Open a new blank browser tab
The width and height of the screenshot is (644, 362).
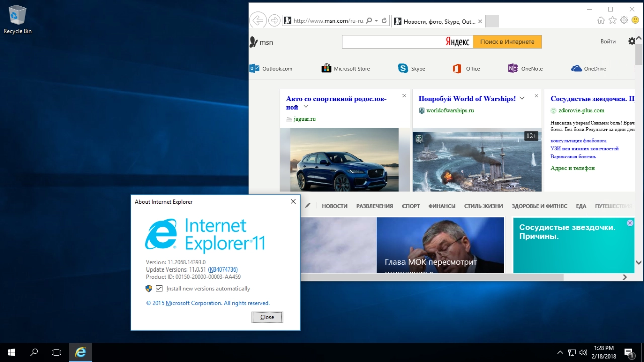492,21
